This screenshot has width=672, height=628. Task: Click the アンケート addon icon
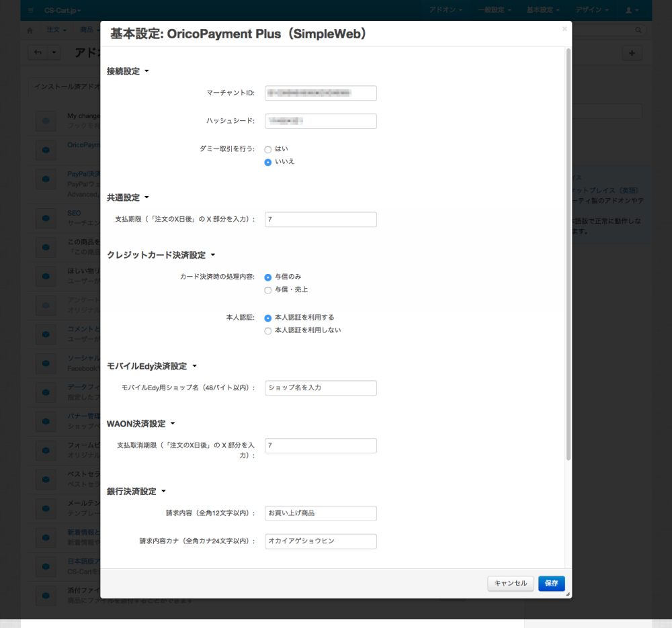pyautogui.click(x=46, y=306)
